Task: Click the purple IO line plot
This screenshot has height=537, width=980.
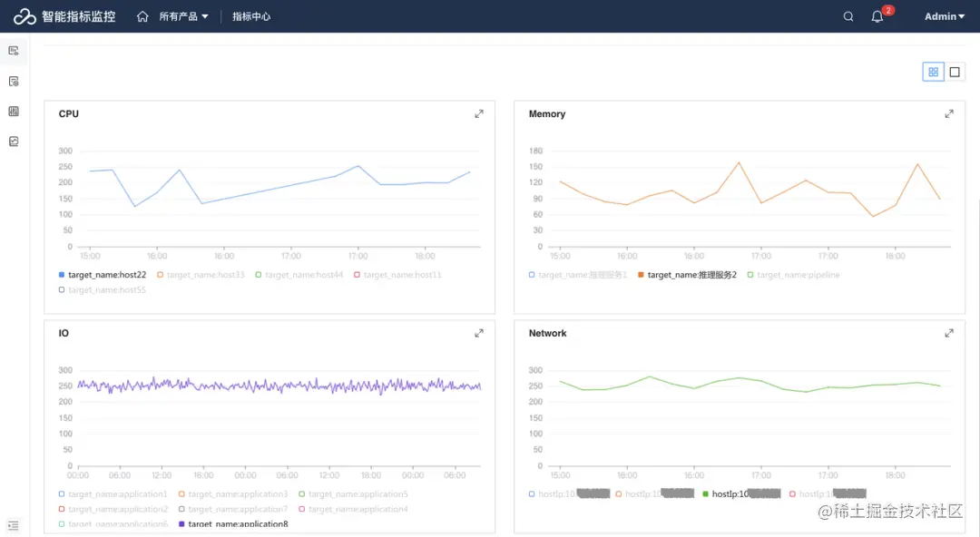Action: [x=279, y=386]
